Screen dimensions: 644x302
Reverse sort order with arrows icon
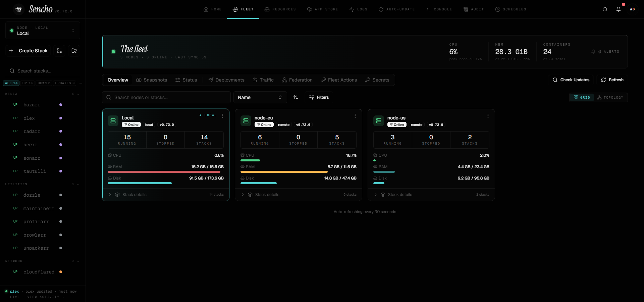[296, 97]
